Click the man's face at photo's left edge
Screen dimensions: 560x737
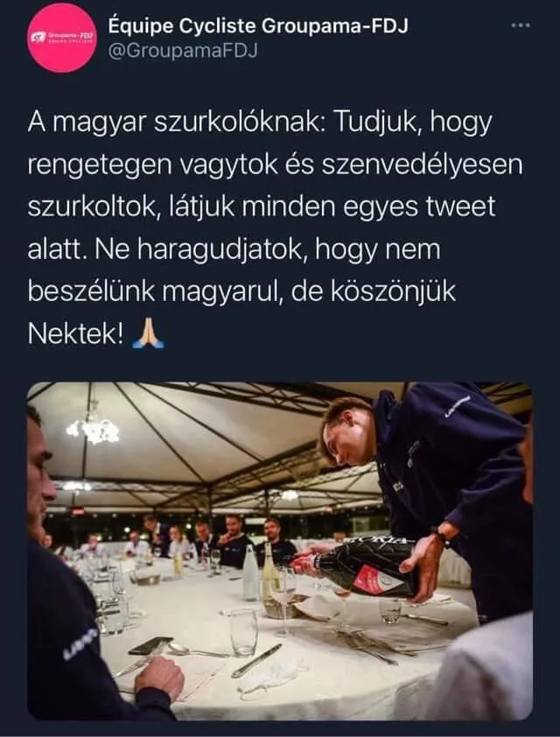pos(41,474)
